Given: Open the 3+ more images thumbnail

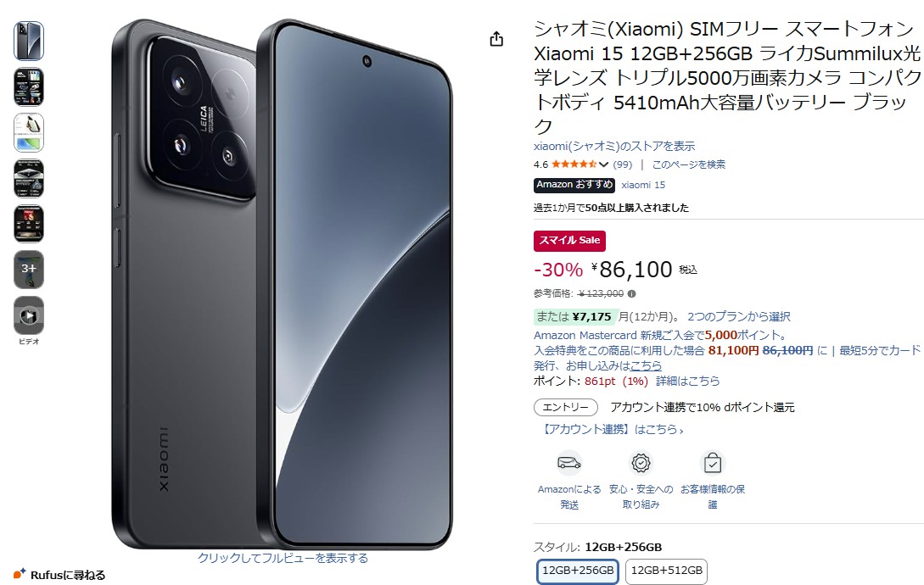Looking at the screenshot, I should point(29,270).
